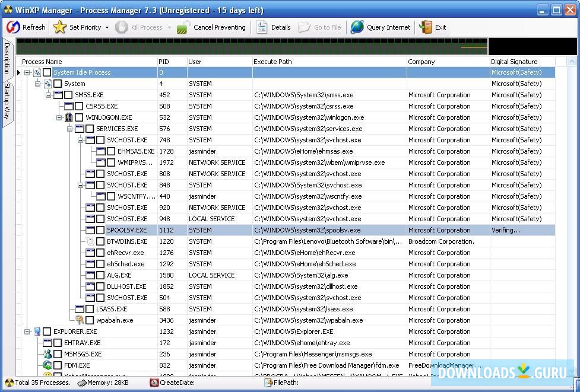
Task: Click the Details button label
Action: click(281, 27)
